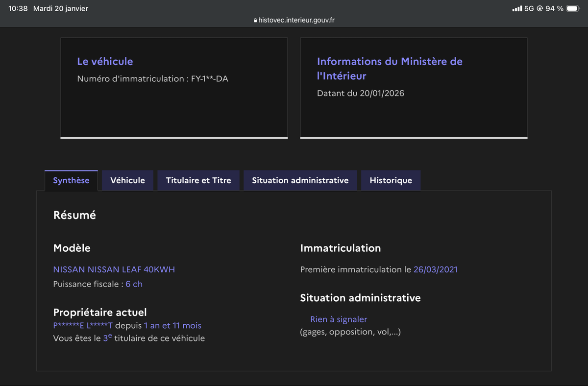The width and height of the screenshot is (588, 386).
Task: Click the owner name P******E L*****T
Action: pos(83,326)
